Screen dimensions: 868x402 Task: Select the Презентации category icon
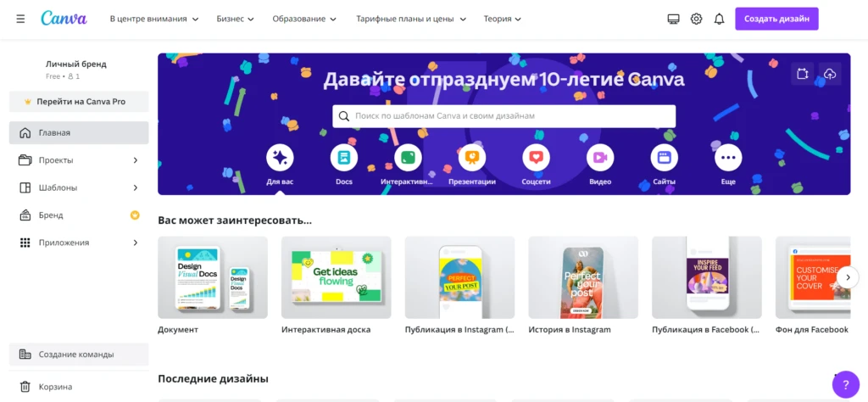point(472,158)
